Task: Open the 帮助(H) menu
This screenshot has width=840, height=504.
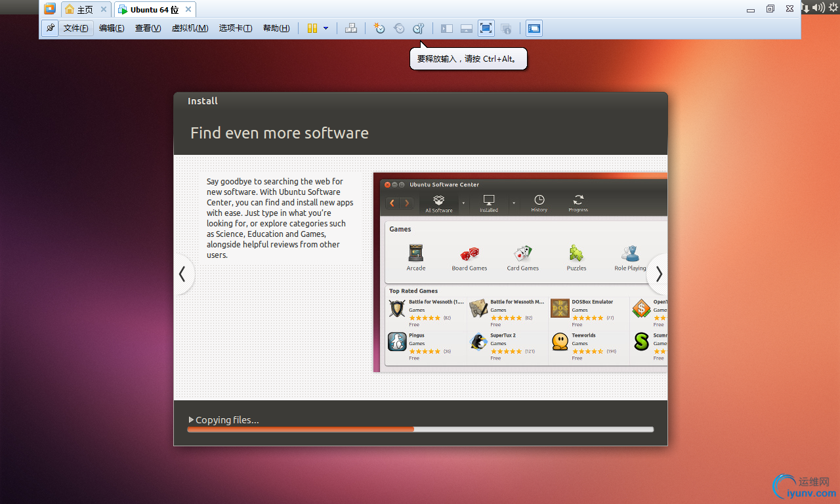Action: point(276,28)
